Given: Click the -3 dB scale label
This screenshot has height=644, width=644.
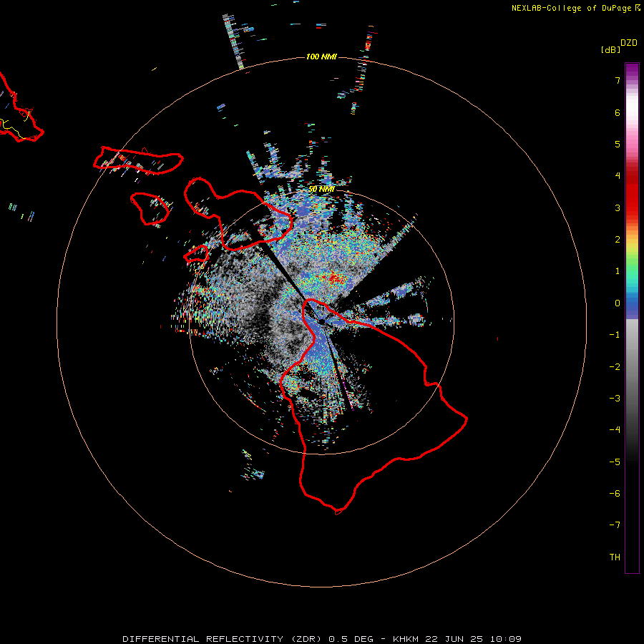Looking at the screenshot, I should pos(615,399).
